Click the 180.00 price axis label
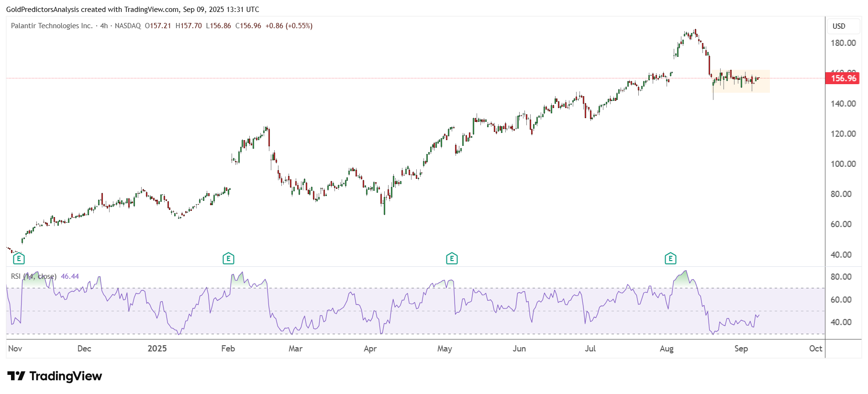This screenshot has height=394, width=868. pyautogui.click(x=843, y=43)
